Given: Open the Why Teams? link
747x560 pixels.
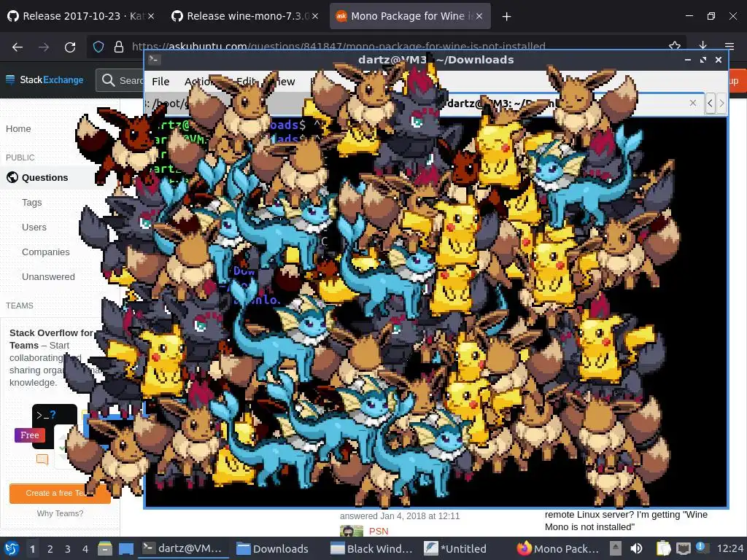Looking at the screenshot, I should (60, 513).
